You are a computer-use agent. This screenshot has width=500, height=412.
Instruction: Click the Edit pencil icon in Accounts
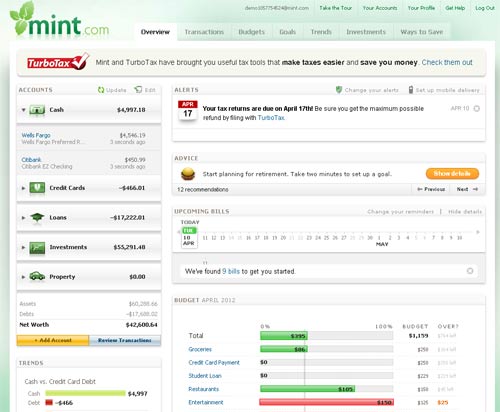[138, 89]
